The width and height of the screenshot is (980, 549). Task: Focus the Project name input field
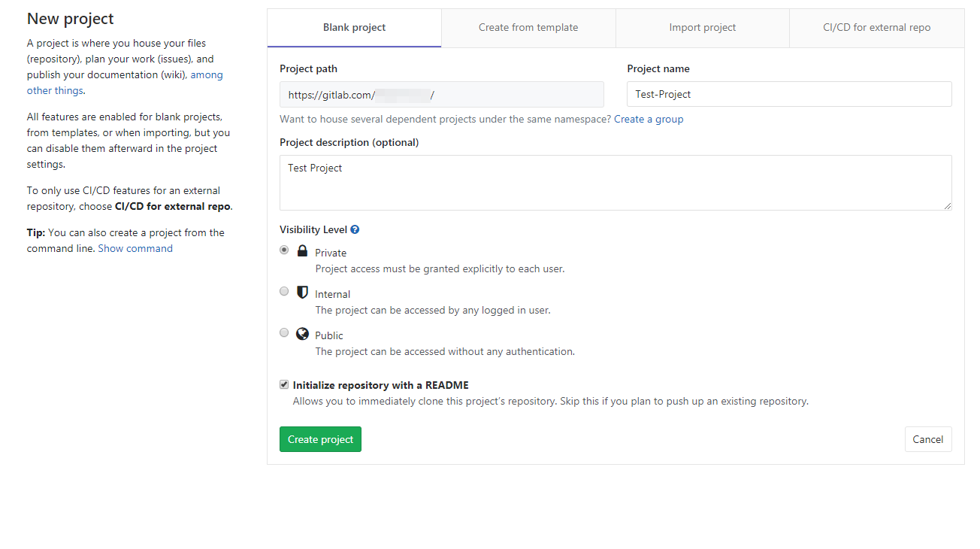pyautogui.click(x=789, y=94)
